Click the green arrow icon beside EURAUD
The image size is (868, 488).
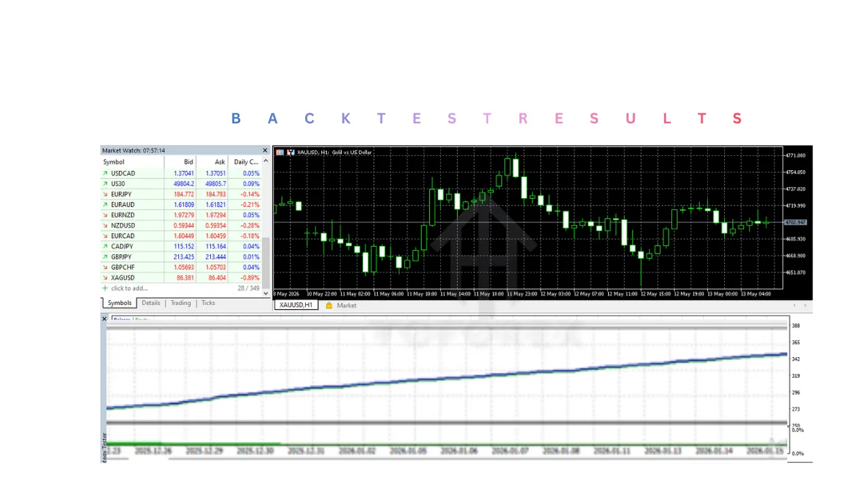point(105,205)
